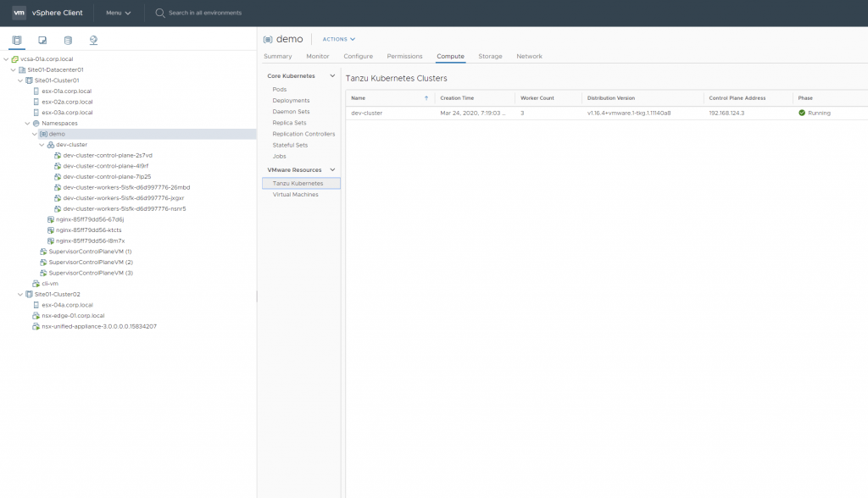
Task: Focus the Search in all environments field
Action: tap(205, 13)
